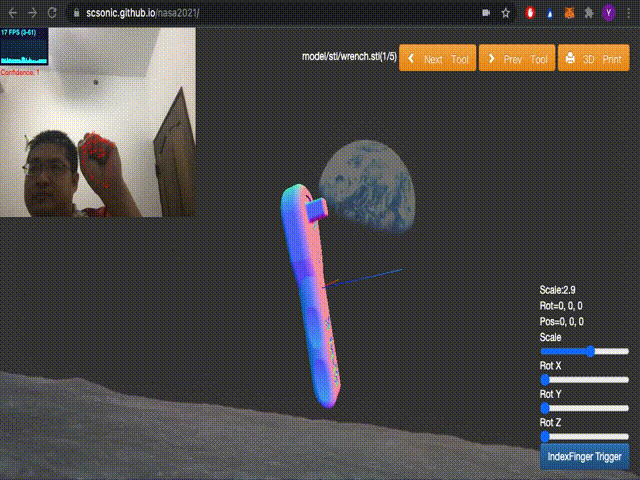The width and height of the screenshot is (640, 480).
Task: Click on the Rot Y slider
Action: click(585, 408)
